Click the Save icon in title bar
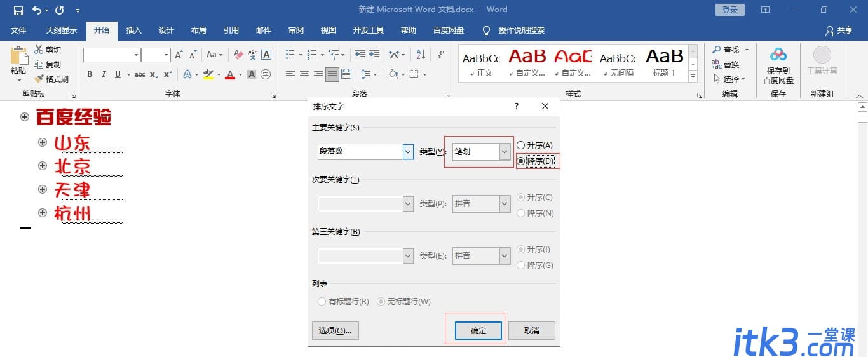The image size is (868, 357). (x=18, y=10)
